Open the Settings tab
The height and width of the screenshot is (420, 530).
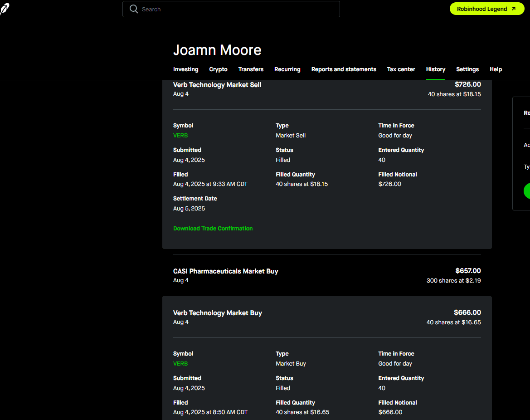pos(467,69)
